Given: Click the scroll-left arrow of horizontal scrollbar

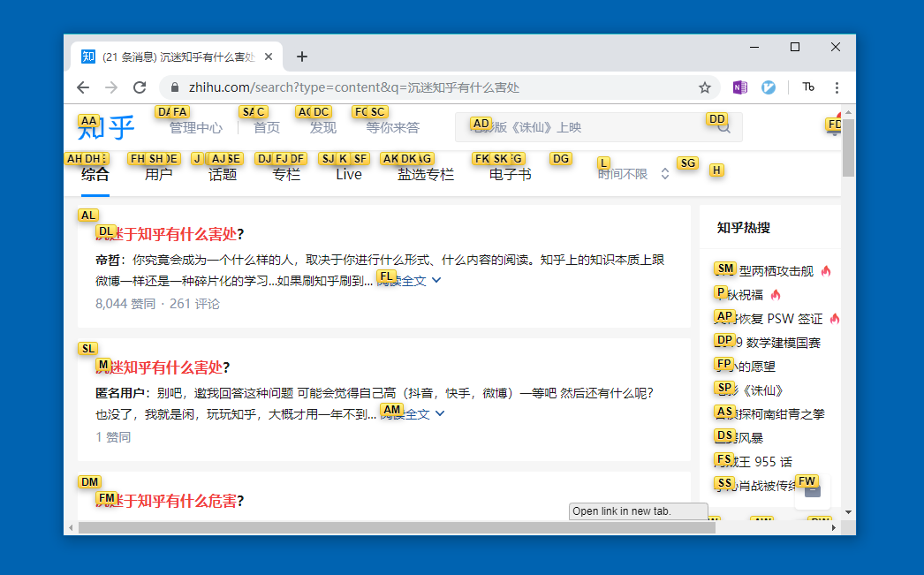Looking at the screenshot, I should (71, 528).
